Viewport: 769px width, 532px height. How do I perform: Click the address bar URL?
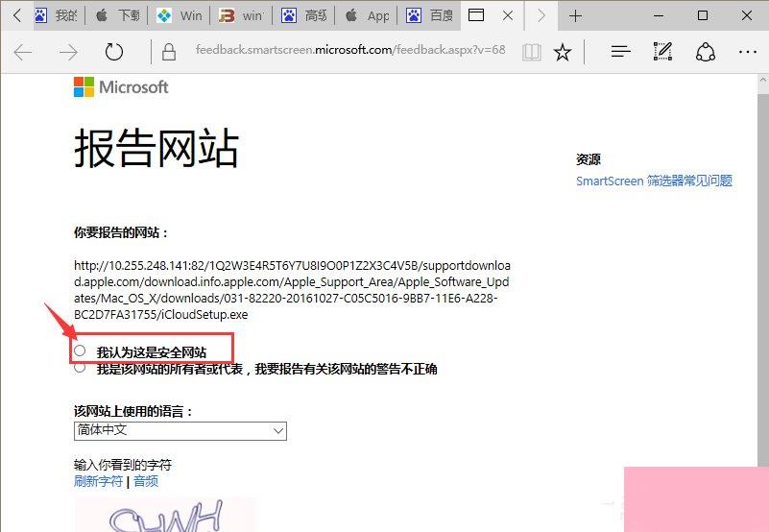[x=350, y=50]
